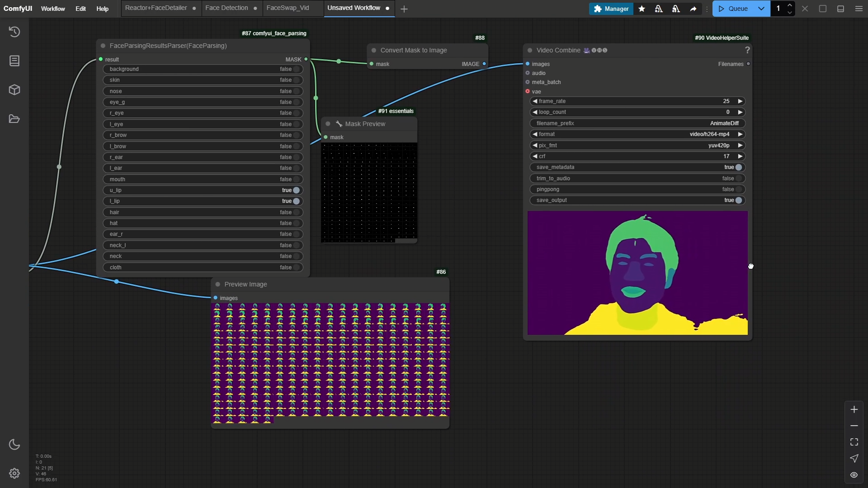This screenshot has height=488, width=868.
Task: Turn off save_metadata in Video Combine
Action: [x=738, y=167]
